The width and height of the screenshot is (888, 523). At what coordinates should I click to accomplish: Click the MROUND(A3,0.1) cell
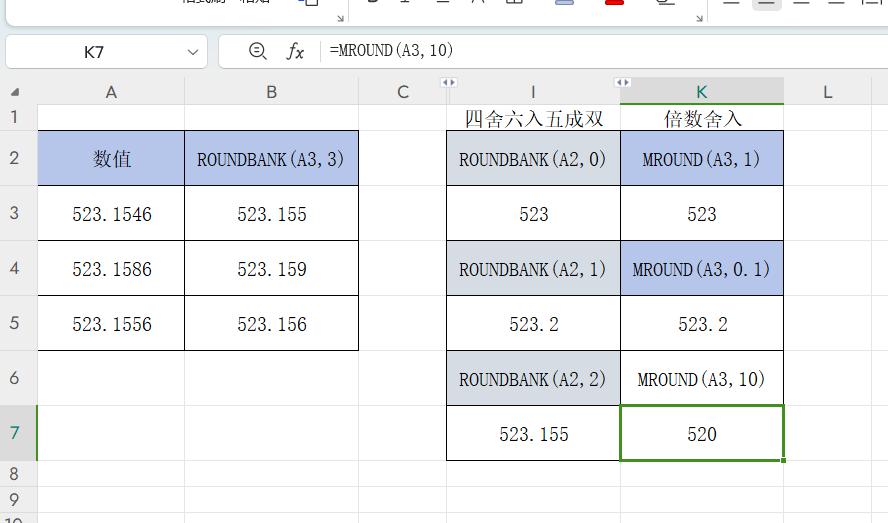[x=702, y=268]
